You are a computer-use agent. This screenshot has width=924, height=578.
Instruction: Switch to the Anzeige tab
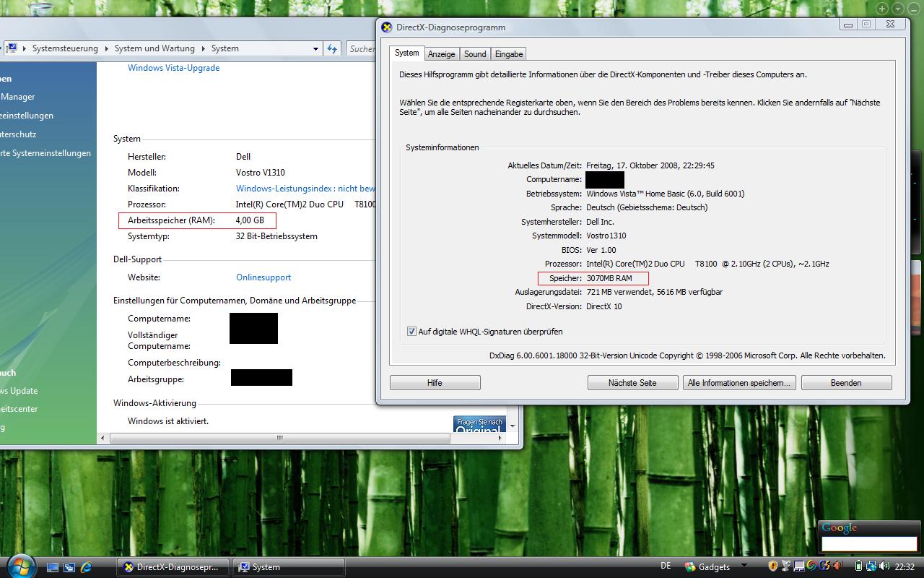[441, 54]
